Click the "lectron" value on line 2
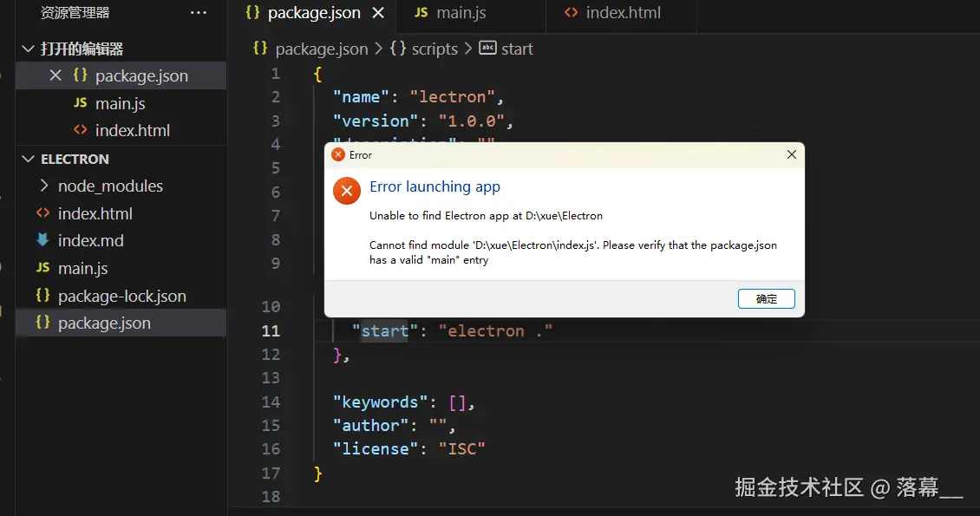The image size is (980, 516). pos(453,97)
